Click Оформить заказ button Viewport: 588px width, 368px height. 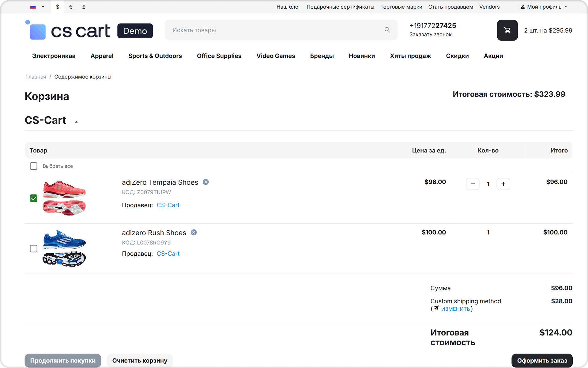(x=542, y=361)
